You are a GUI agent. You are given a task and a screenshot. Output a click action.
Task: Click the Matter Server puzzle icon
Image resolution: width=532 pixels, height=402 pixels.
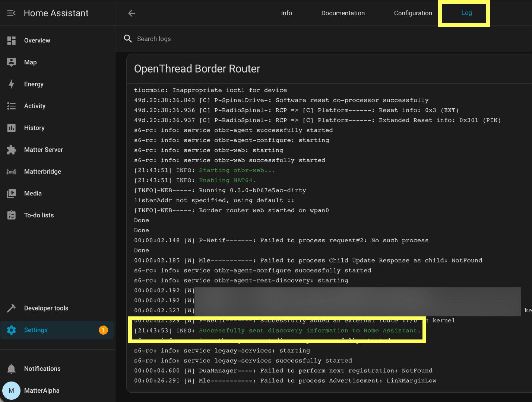pyautogui.click(x=11, y=150)
